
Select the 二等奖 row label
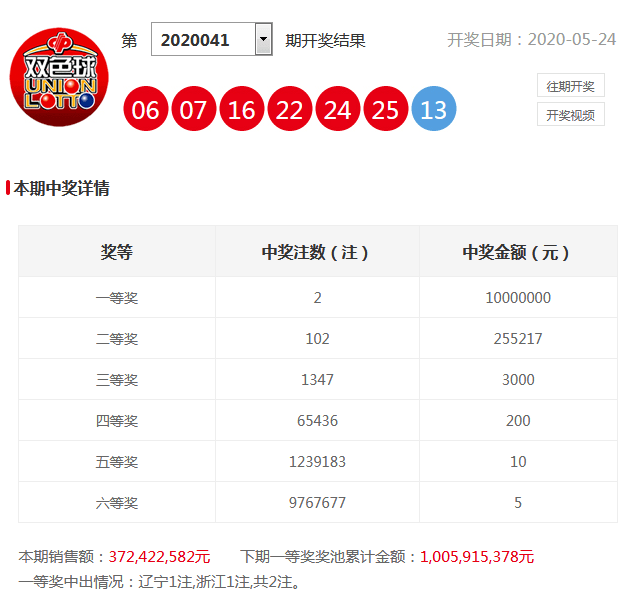click(117, 339)
